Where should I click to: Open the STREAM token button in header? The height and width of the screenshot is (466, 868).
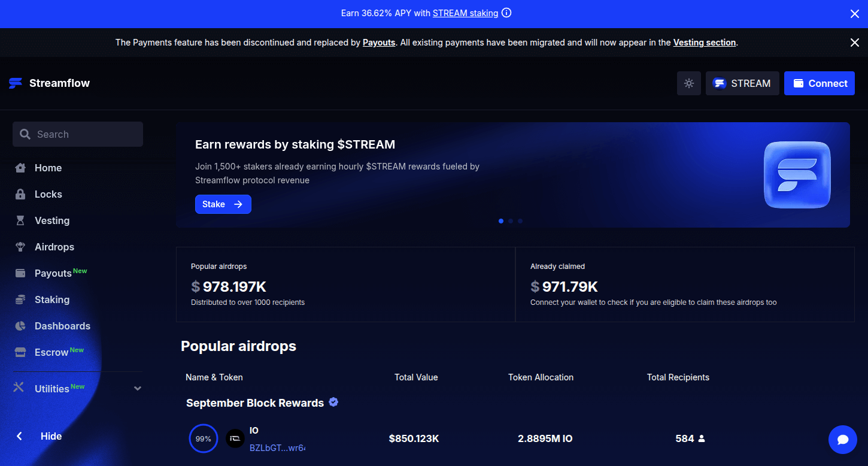742,83
